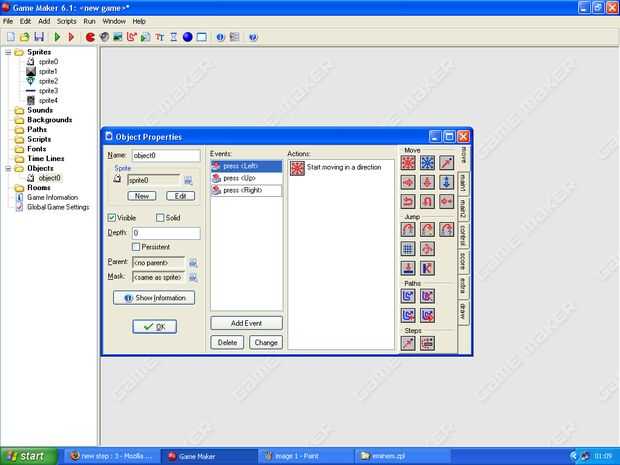The width and height of the screenshot is (620, 465).
Task: Confirm object with the OK button
Action: point(155,327)
